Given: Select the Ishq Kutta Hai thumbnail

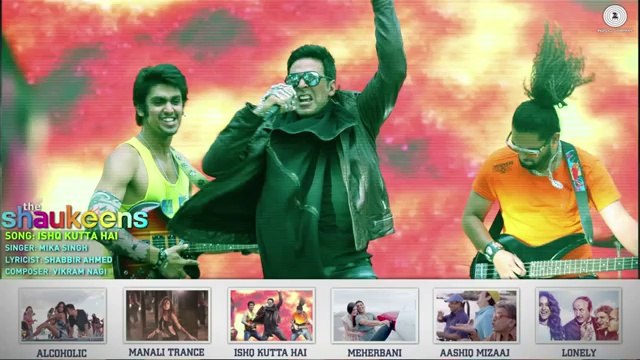Looking at the screenshot, I should tap(271, 315).
